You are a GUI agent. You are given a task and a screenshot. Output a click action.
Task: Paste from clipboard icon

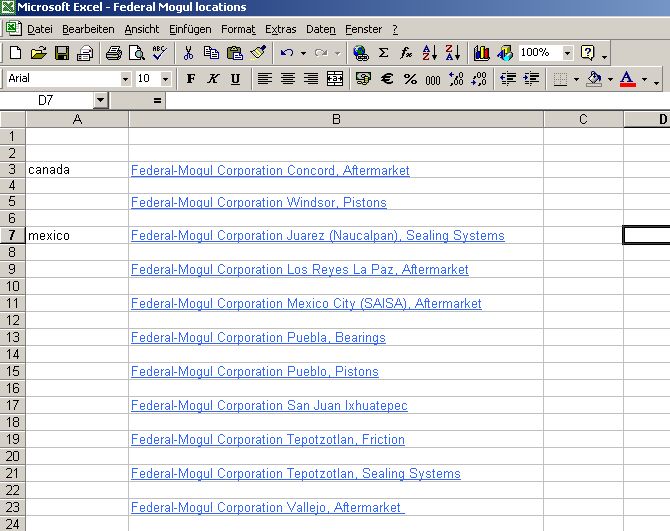(x=235, y=53)
